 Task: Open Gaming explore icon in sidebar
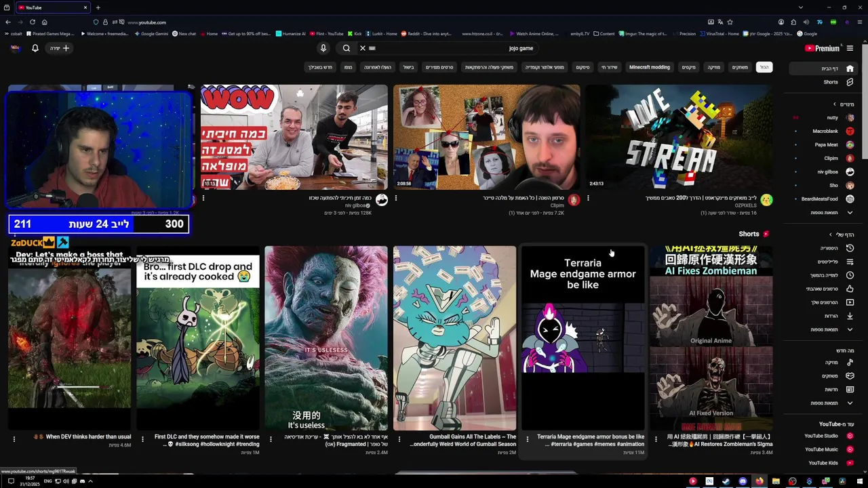tap(850, 376)
